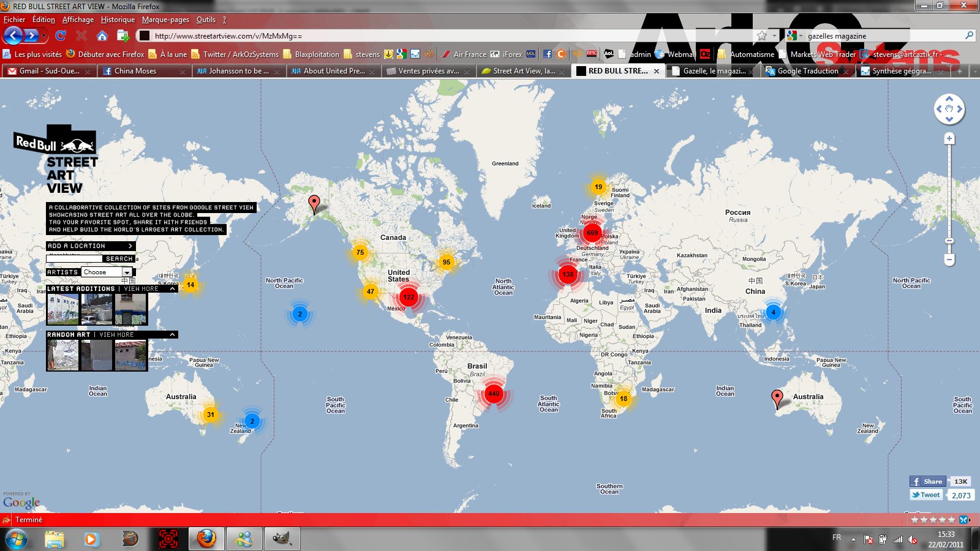
Task: Open the Fichier menu
Action: [15, 20]
